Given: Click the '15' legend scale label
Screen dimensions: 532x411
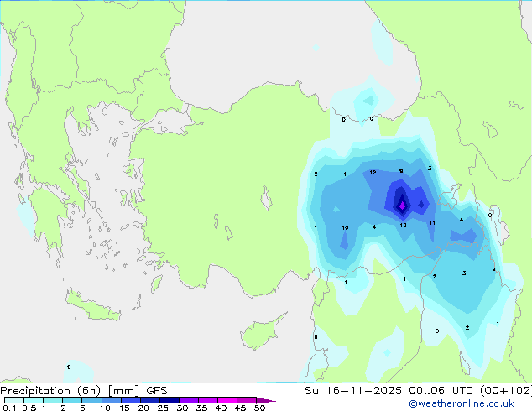Looking at the screenshot, I should 124,408.
